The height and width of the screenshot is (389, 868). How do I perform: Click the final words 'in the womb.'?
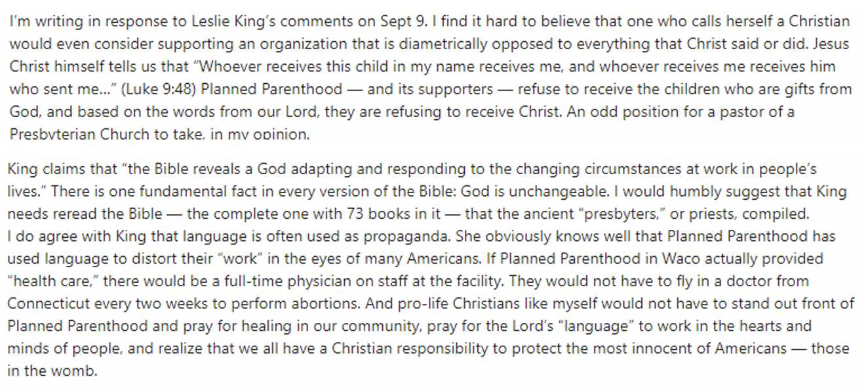pyautogui.click(x=52, y=371)
